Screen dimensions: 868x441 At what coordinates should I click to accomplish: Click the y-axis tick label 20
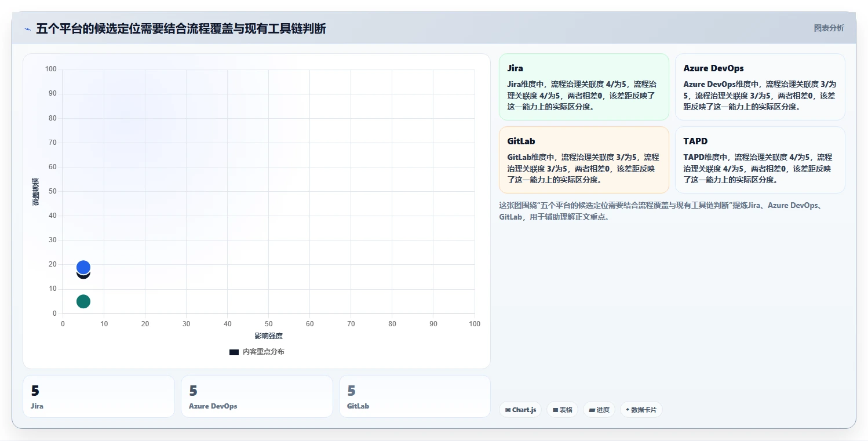52,264
